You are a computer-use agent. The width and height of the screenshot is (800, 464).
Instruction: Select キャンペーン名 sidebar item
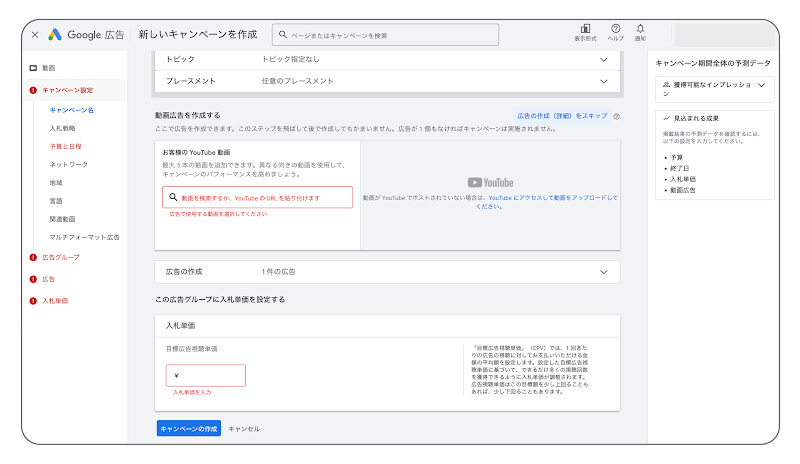coord(71,110)
